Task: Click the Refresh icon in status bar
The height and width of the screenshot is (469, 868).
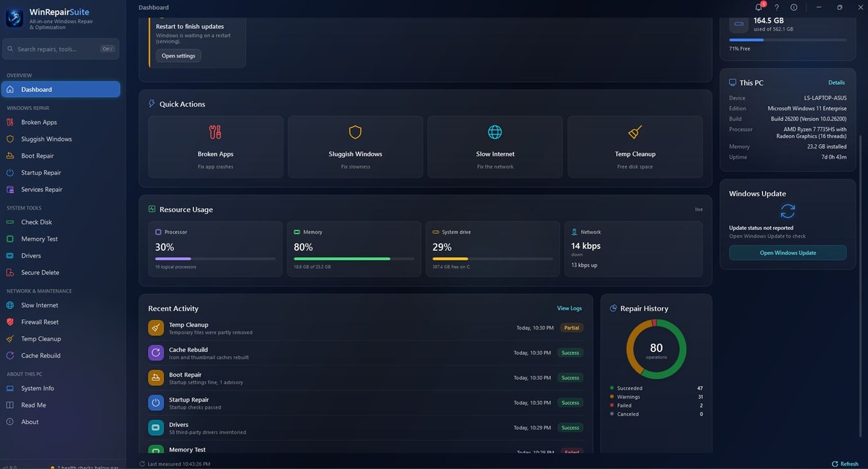Action: pos(835,464)
